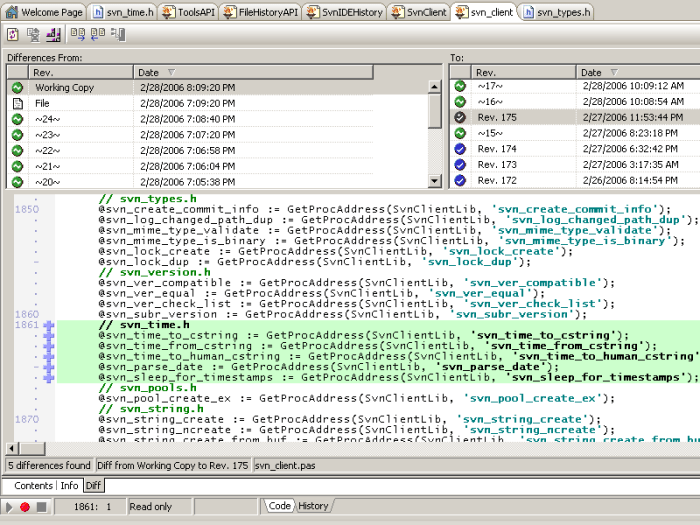The height and width of the screenshot is (525, 700).
Task: Stop macro recording with the square button
Action: point(42,507)
